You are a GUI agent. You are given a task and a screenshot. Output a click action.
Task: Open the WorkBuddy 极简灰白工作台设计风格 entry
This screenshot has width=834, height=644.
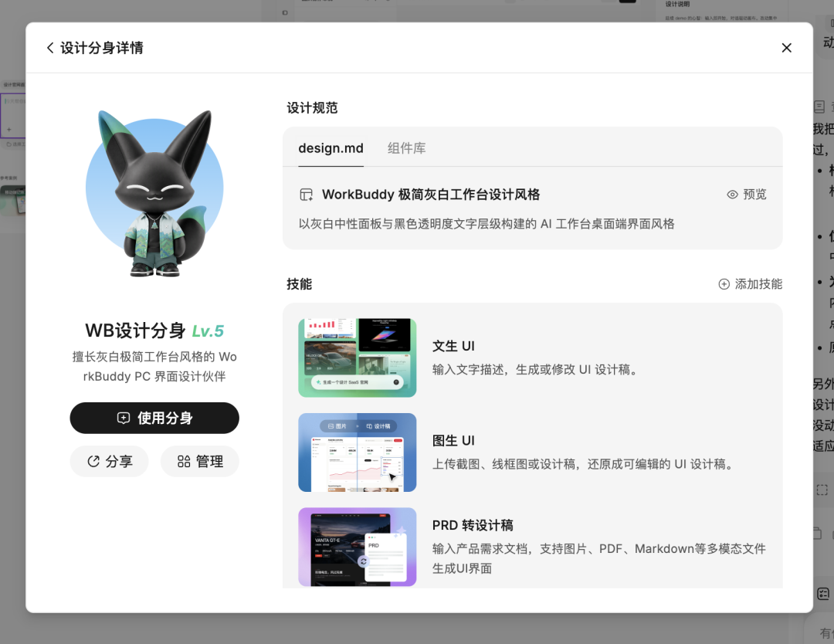click(431, 194)
